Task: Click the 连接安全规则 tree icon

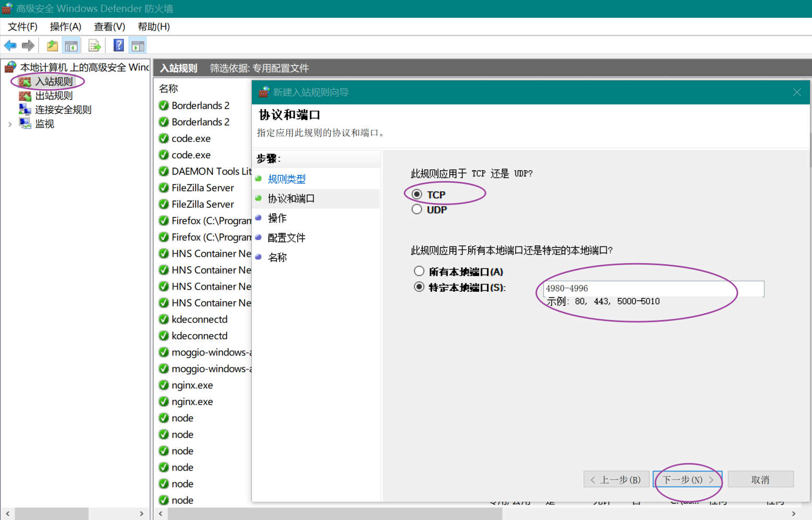Action: [25, 109]
